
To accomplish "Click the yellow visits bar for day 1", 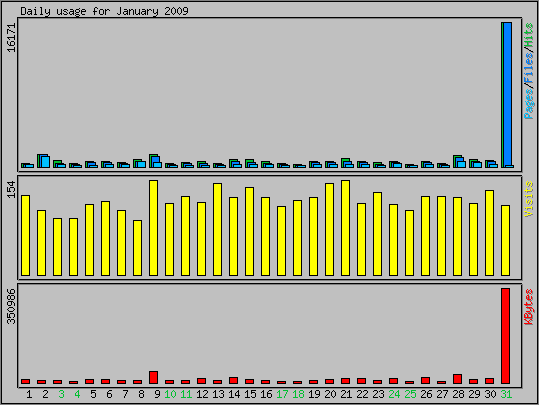I will [25, 236].
